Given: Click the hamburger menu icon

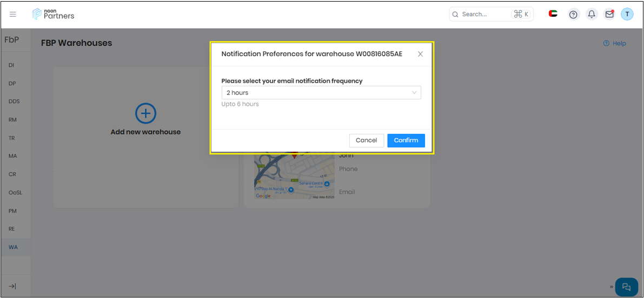Looking at the screenshot, I should [x=13, y=15].
